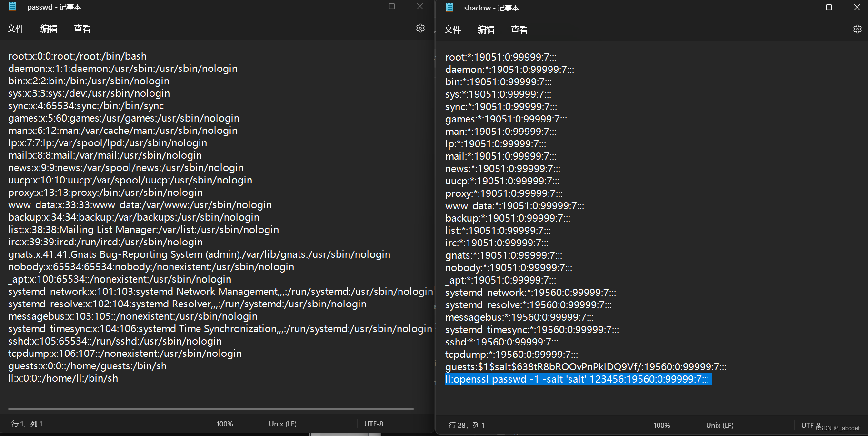Image resolution: width=868 pixels, height=436 pixels.
Task: Open 文件 menu in passwd window
Action: point(16,29)
